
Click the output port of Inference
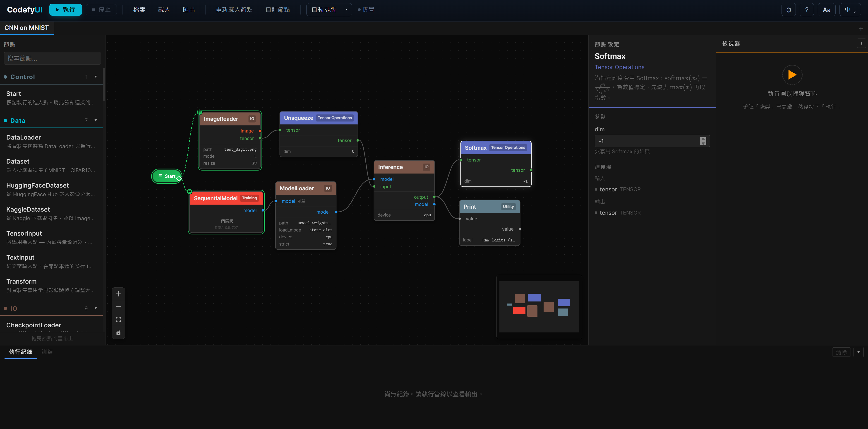[434, 197]
